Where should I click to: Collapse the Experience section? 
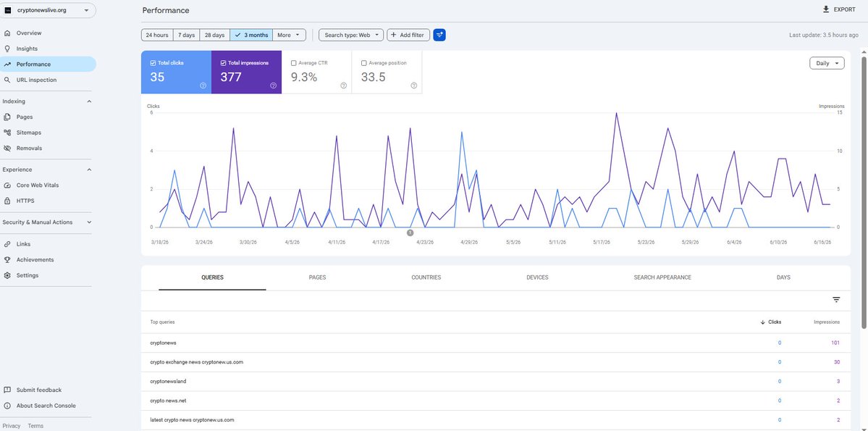point(89,170)
